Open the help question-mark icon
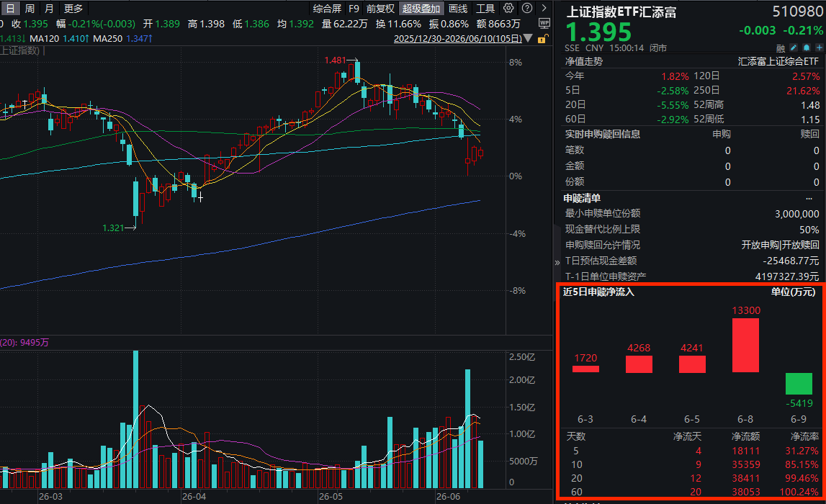Viewport: 826px width, 504px height. pos(527,8)
